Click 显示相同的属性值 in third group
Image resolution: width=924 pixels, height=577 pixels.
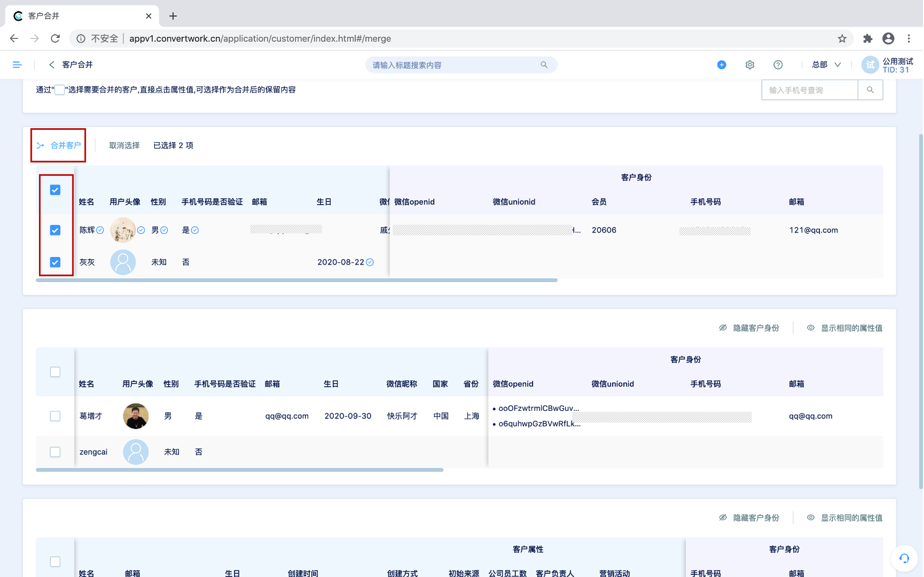click(x=845, y=518)
